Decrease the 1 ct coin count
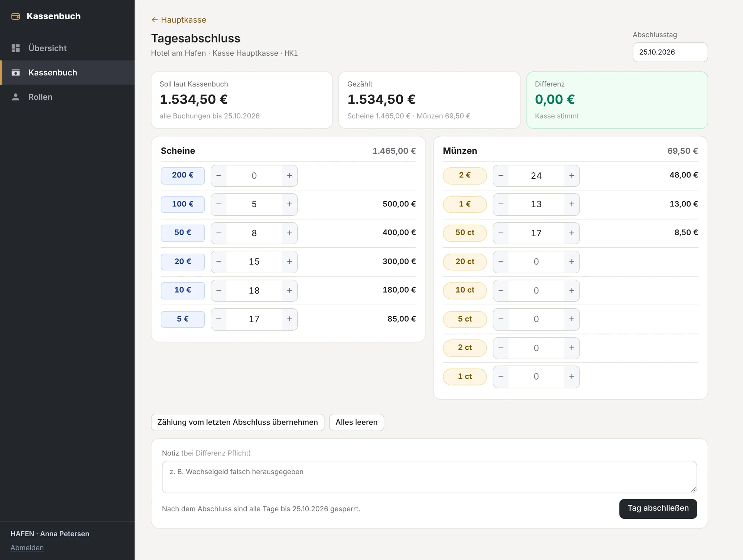 point(501,377)
